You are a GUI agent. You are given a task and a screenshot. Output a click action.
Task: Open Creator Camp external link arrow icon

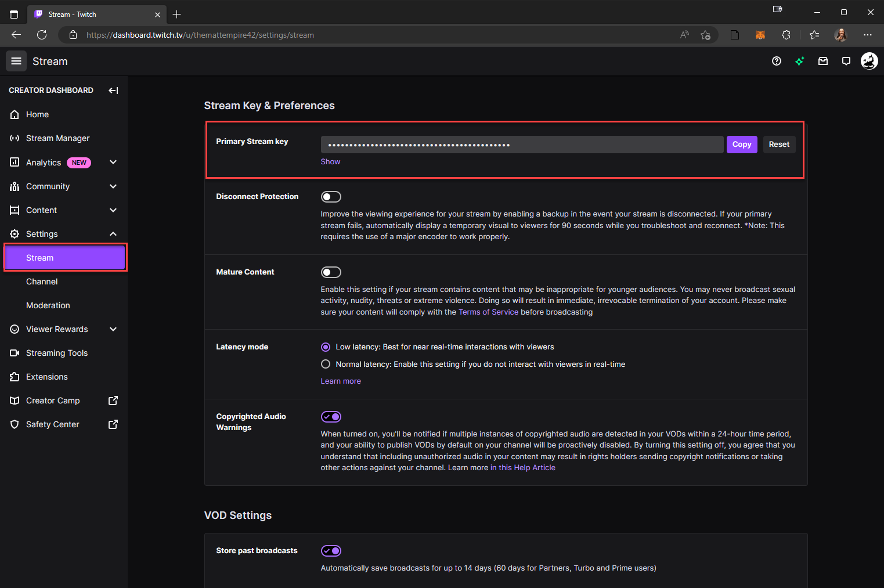(113, 401)
